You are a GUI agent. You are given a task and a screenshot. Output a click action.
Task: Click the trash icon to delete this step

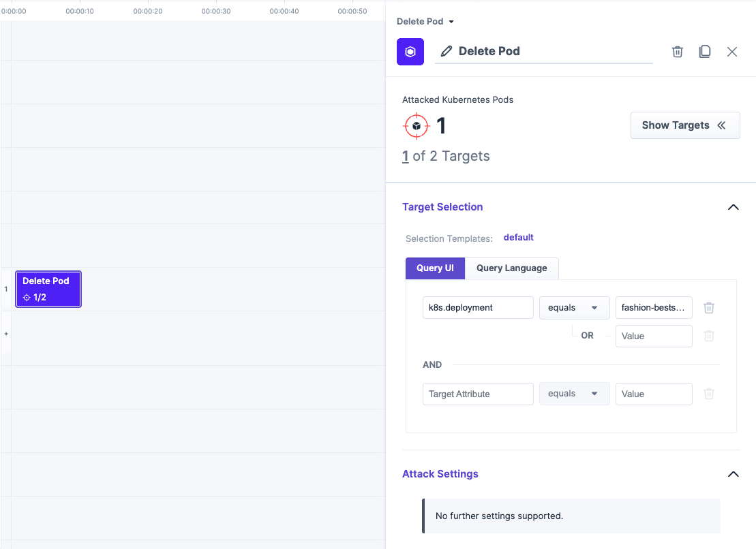(x=677, y=51)
